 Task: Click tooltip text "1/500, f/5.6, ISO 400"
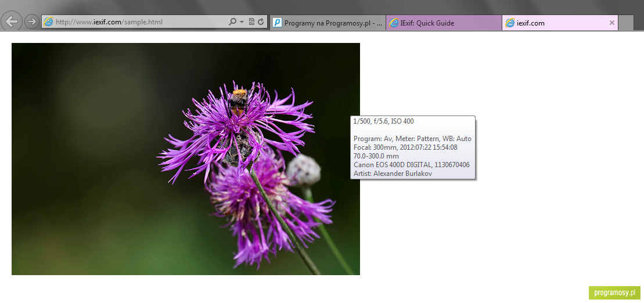coord(384,121)
